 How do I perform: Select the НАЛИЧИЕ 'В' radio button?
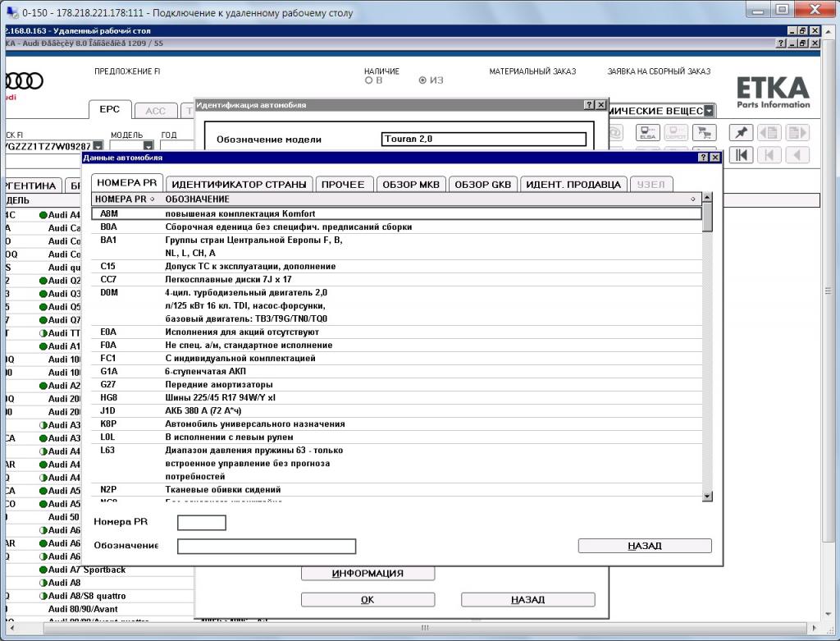(x=368, y=80)
